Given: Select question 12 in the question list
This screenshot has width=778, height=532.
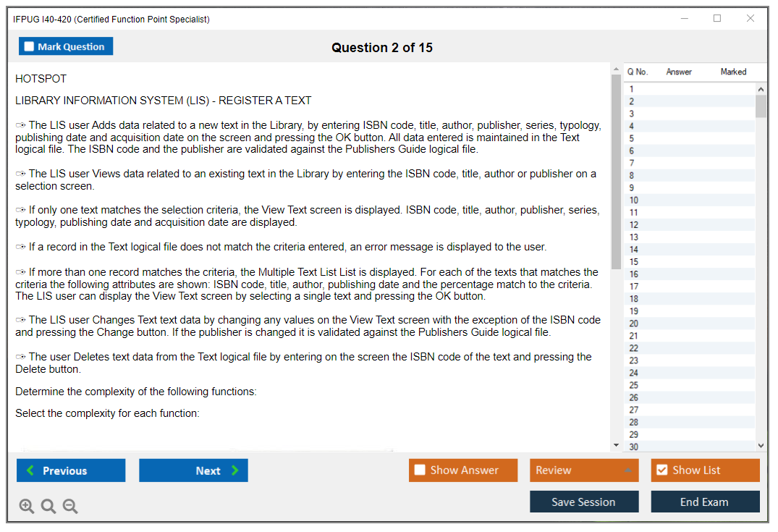Looking at the screenshot, I should (x=634, y=224).
